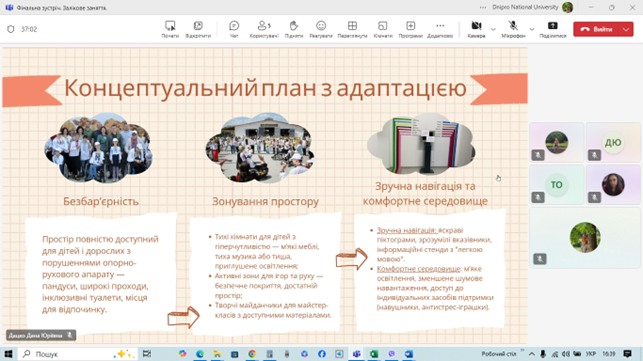This screenshot has height=361, width=643.
Task: Expand camera options dropdown arrow
Action: coord(493,29)
